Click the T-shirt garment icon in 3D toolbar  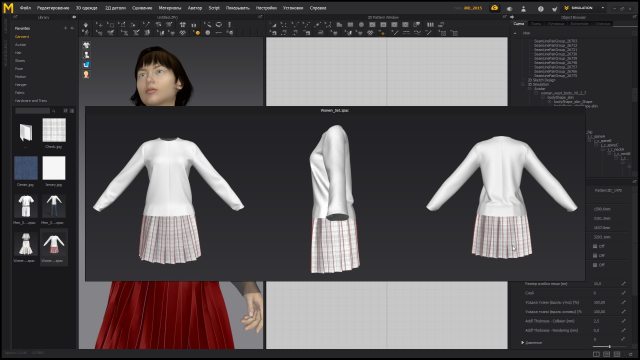point(182,25)
